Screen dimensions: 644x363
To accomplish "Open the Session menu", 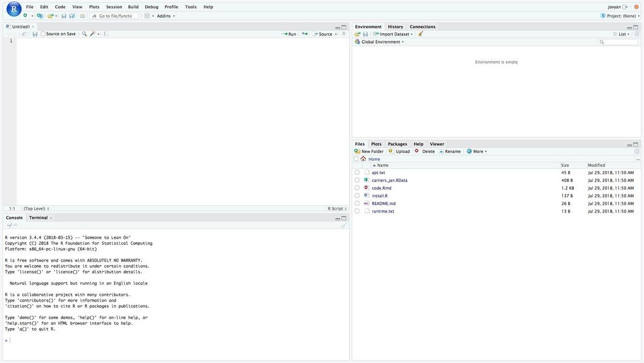I will tap(114, 7).
